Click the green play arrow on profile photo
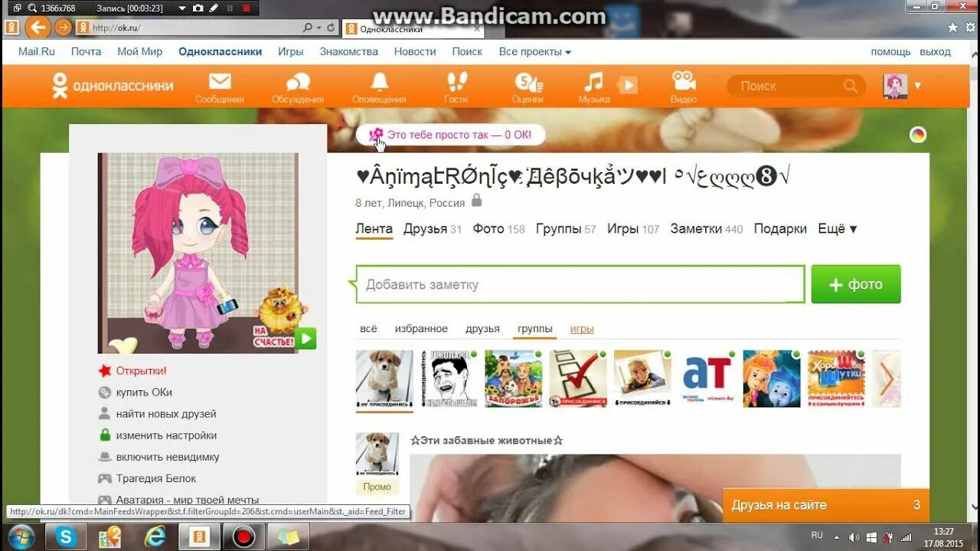 click(305, 338)
